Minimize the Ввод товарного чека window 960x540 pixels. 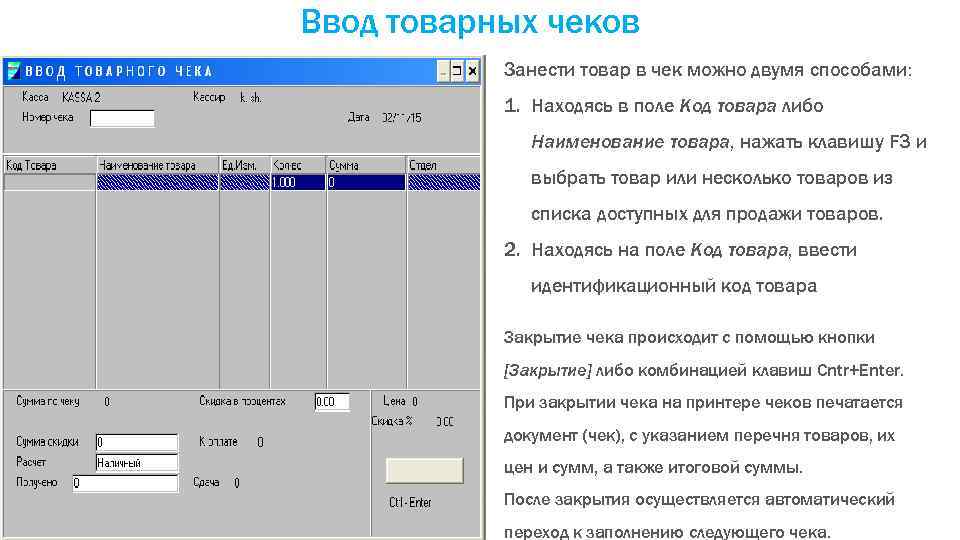[x=444, y=71]
